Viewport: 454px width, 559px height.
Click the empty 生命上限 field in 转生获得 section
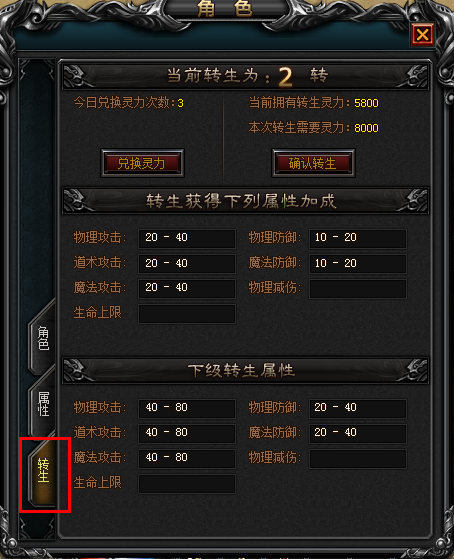click(187, 313)
